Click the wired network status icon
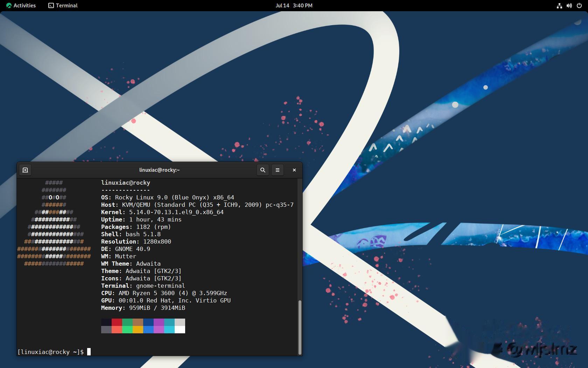This screenshot has height=368, width=588. pyautogui.click(x=559, y=6)
